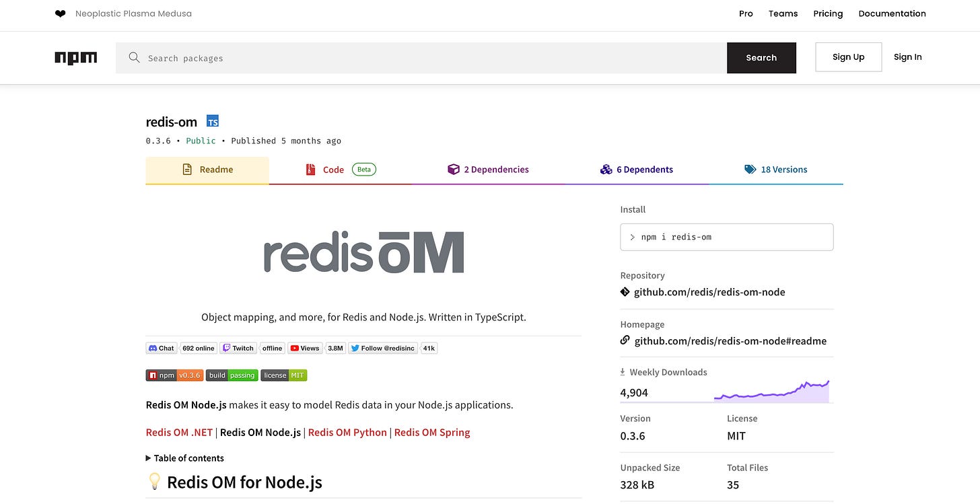The image size is (980, 504).
Task: Click the weekly downloads sparkline chart
Action: [x=772, y=391]
